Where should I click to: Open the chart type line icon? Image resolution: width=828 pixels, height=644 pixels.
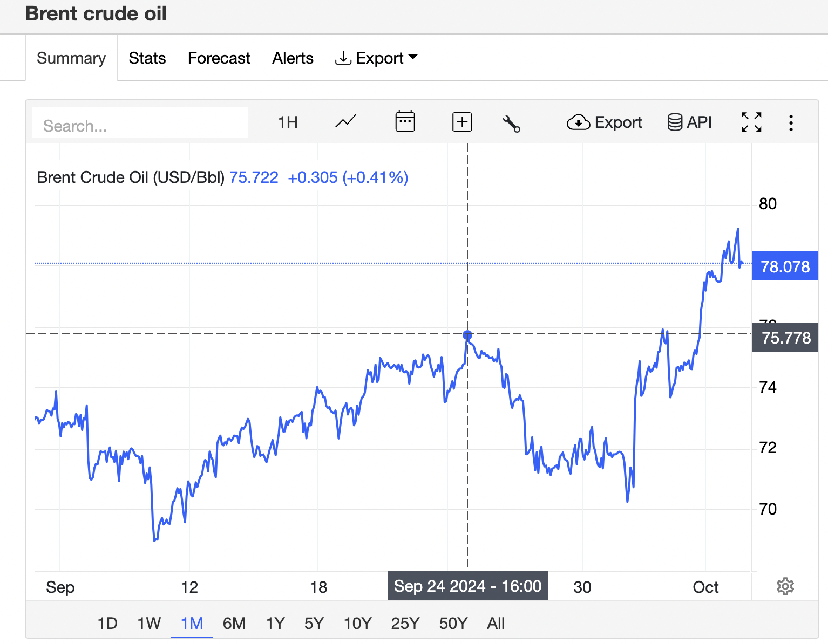click(345, 122)
